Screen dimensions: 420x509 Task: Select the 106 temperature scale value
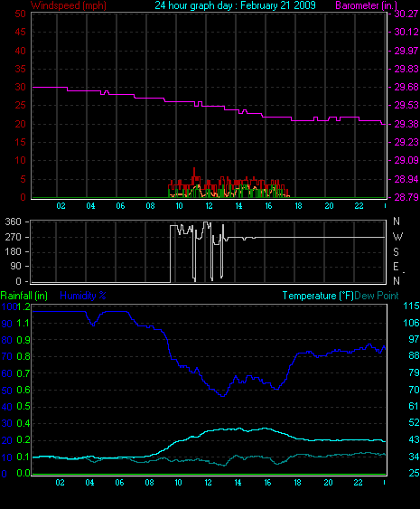click(x=411, y=323)
